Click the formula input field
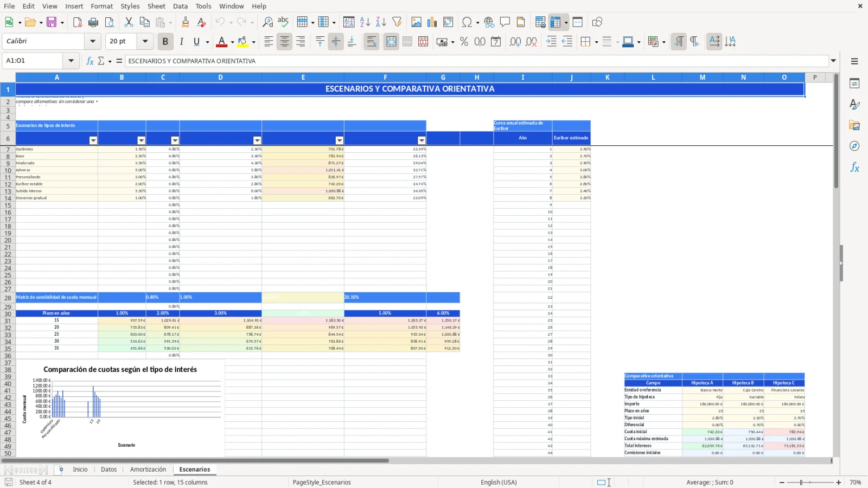Screen dimensions: 868x488 point(476,61)
